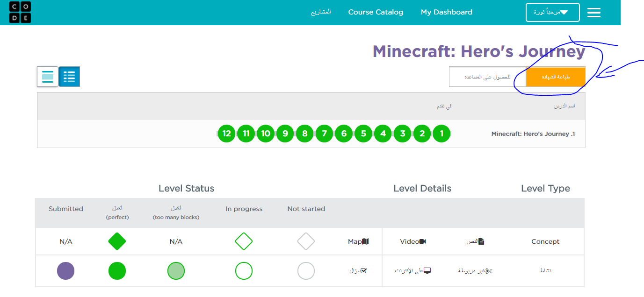This screenshot has height=297, width=644.
Task: Open the المشاريع projects menu item
Action: (321, 12)
